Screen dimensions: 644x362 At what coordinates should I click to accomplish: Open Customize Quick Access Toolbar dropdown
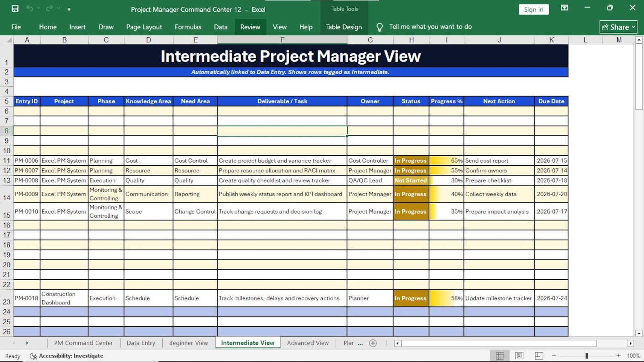69,9
